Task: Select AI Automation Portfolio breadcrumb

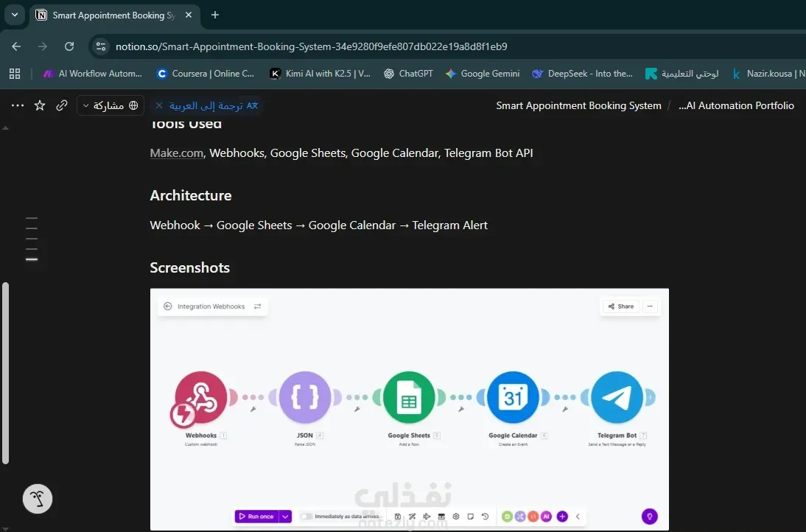Action: [x=736, y=105]
